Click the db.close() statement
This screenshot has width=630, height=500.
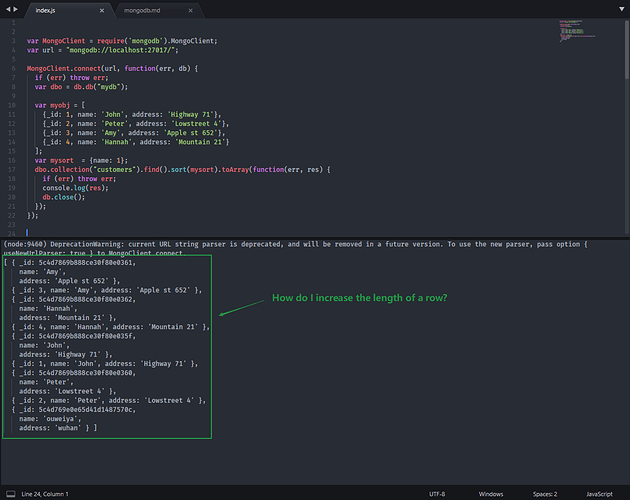[x=62, y=196]
